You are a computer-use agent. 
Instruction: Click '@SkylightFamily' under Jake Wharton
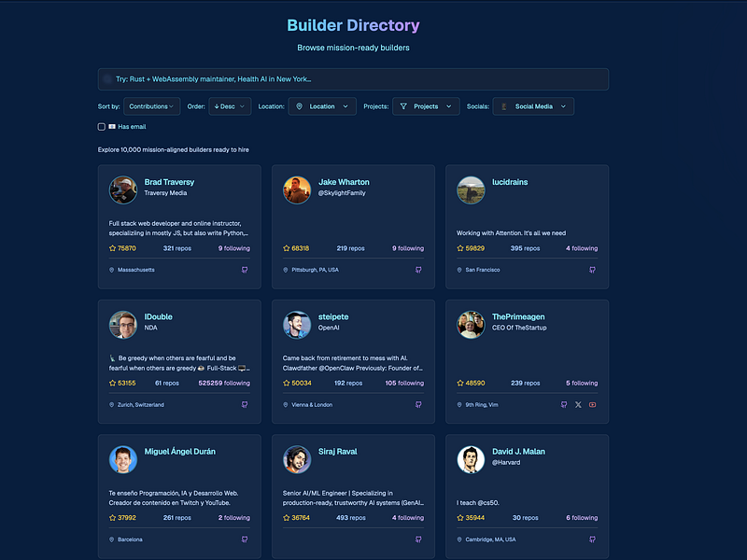pyautogui.click(x=342, y=193)
